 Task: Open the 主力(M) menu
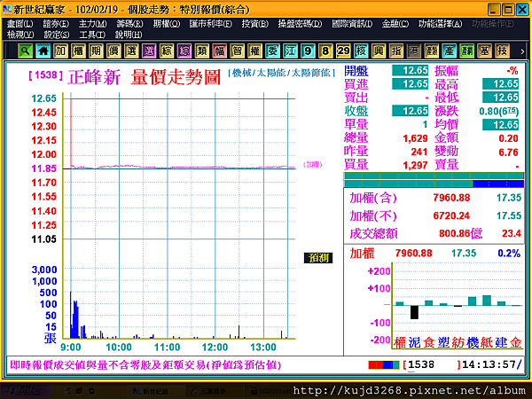[92, 24]
